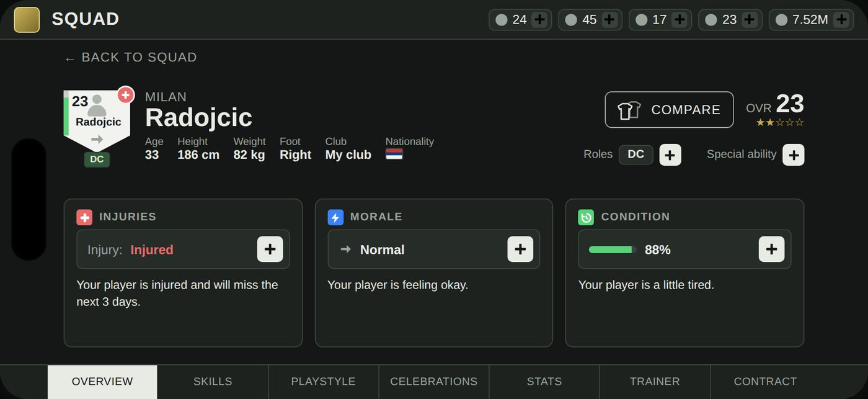Click the 88% condition progress bar
The width and height of the screenshot is (868, 399).
pyautogui.click(x=613, y=249)
